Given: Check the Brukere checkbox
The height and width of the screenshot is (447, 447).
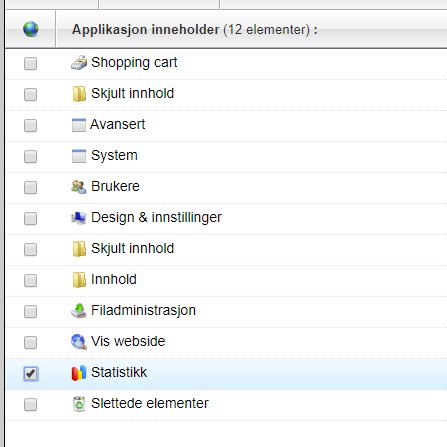Looking at the screenshot, I should point(30,187).
